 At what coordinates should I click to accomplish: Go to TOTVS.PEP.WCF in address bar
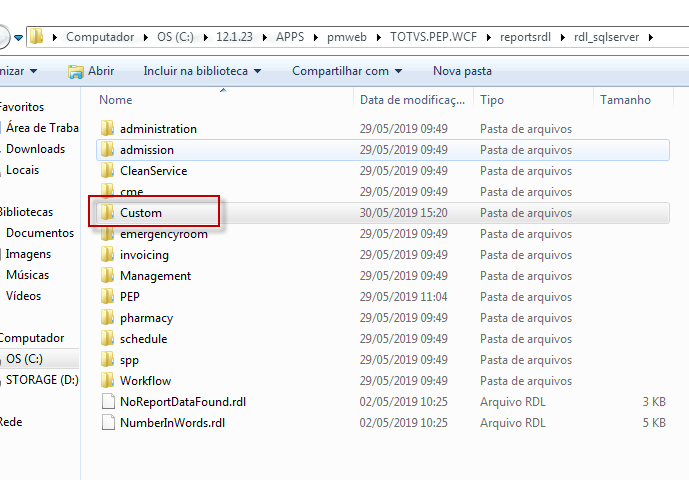433,37
